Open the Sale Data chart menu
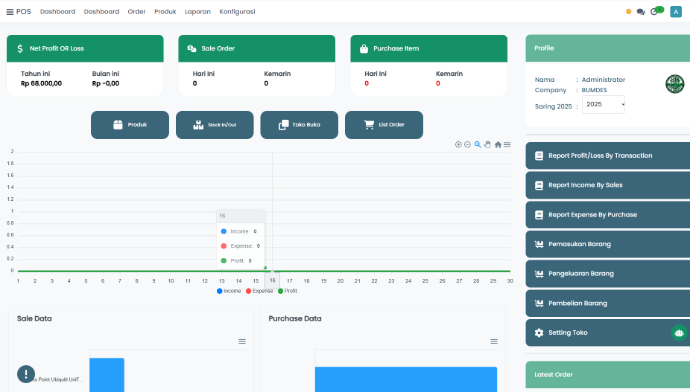This screenshot has height=392, width=690. click(x=242, y=341)
